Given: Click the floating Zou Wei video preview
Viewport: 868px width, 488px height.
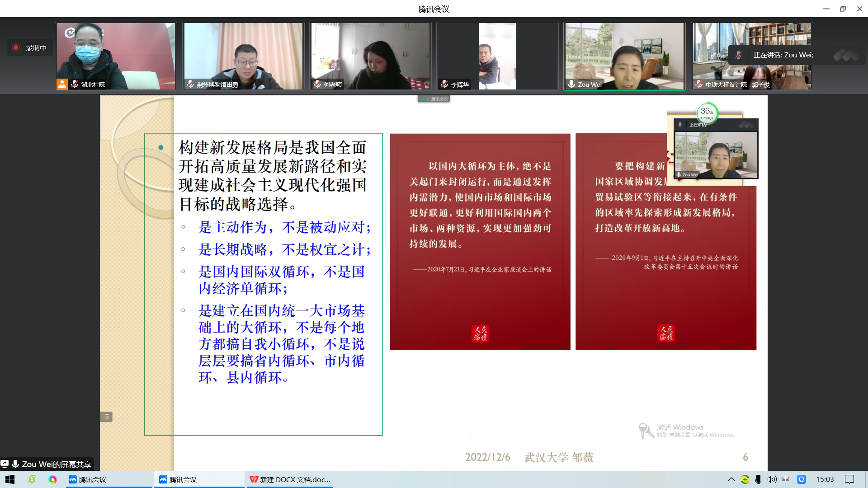Looking at the screenshot, I should pyautogui.click(x=716, y=155).
